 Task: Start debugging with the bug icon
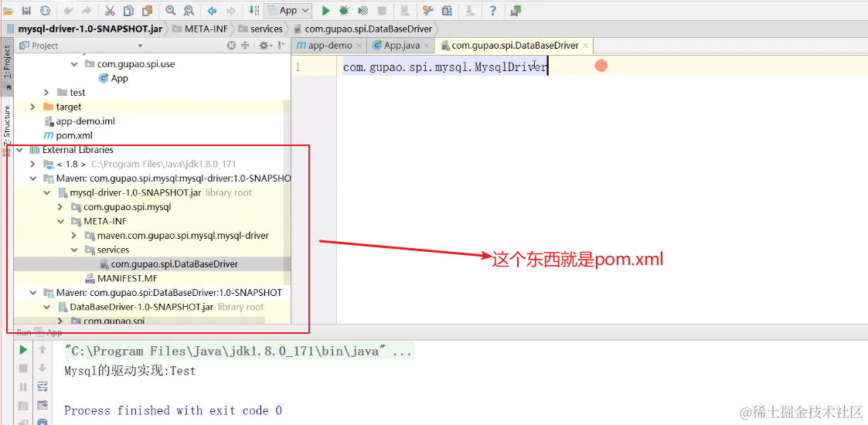click(344, 10)
